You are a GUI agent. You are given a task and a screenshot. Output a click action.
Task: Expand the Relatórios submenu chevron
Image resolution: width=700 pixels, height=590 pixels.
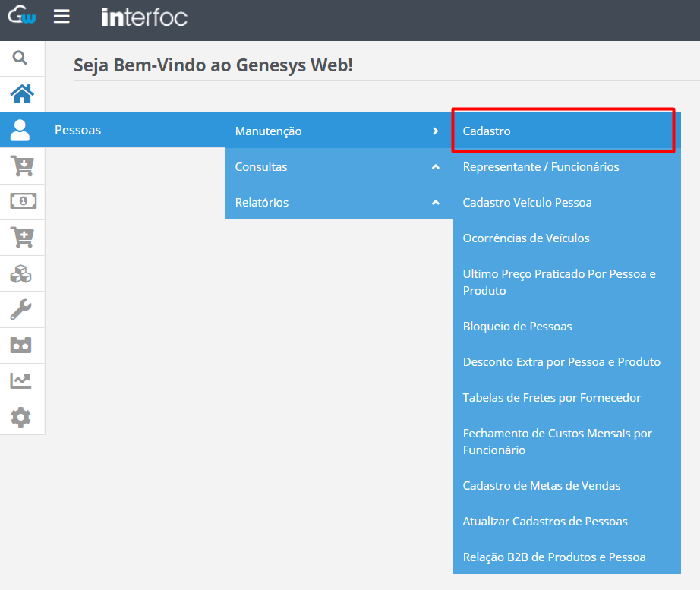(x=436, y=202)
